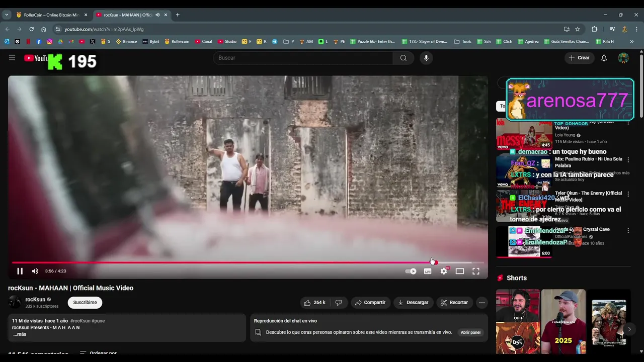Activate voice search microphone
644x362 pixels.
[x=426, y=58]
